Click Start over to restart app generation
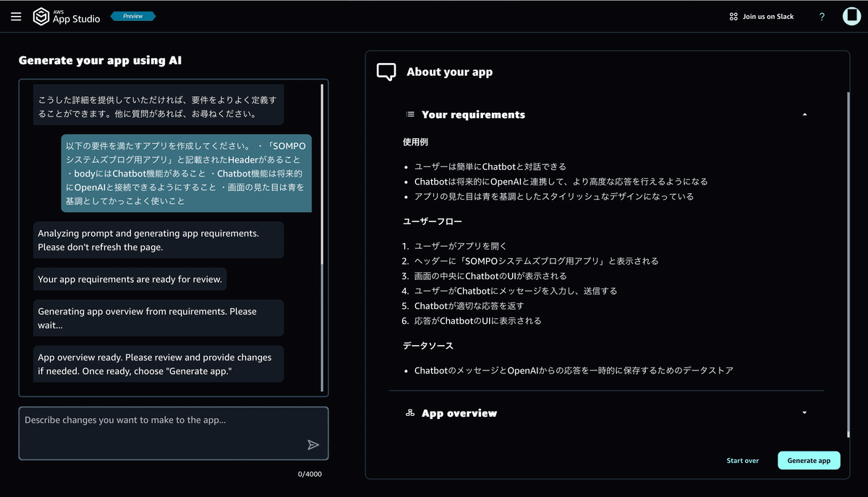 click(x=742, y=460)
